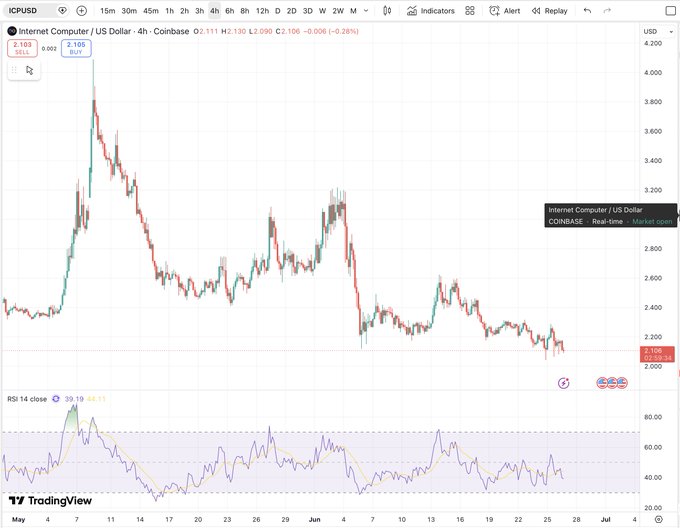Select the active 4h timeframe

214,11
